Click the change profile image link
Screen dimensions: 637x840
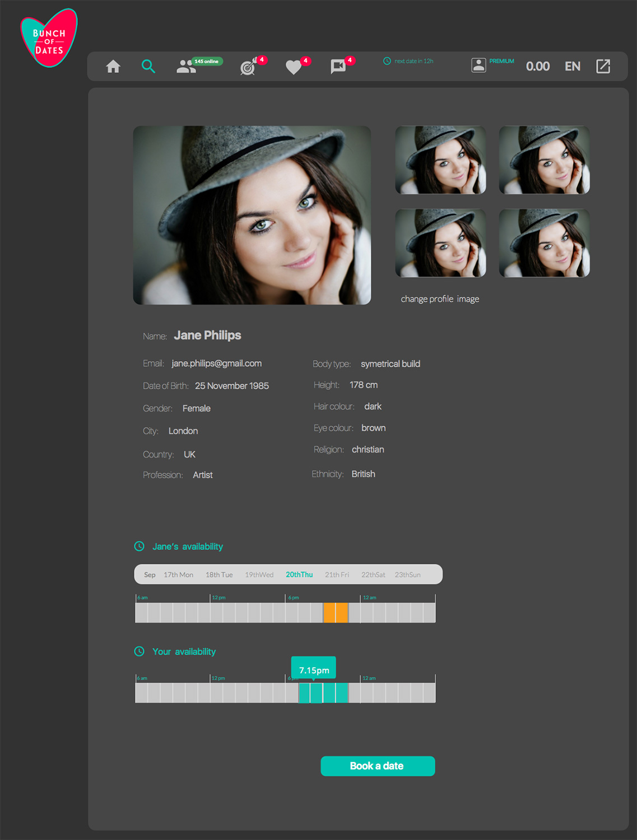pos(440,299)
